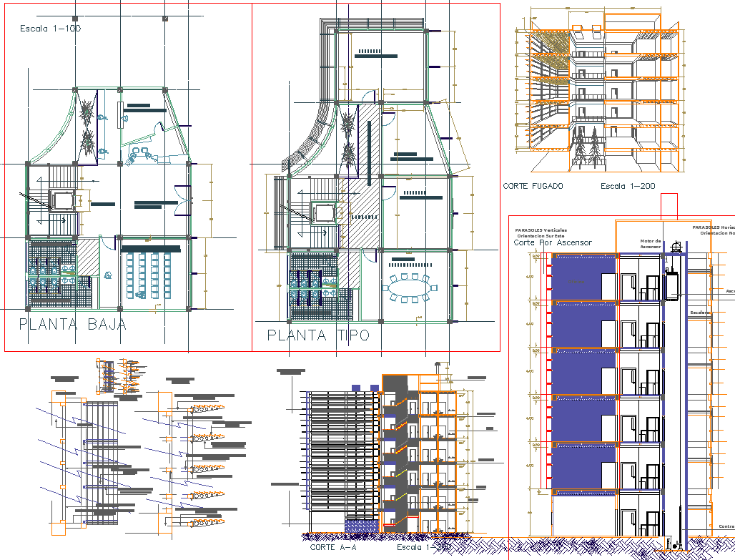Click the CORTE A-A caption
This screenshot has height=560, width=735.
tap(333, 547)
